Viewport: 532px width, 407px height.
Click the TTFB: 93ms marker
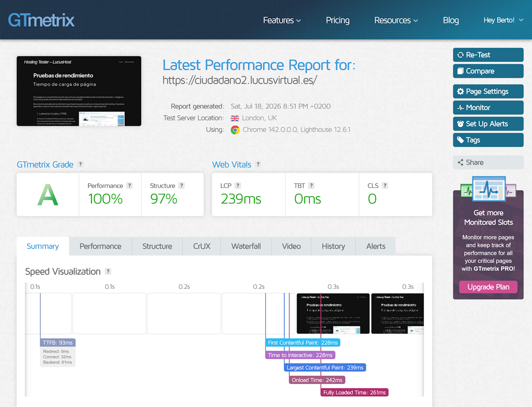pos(58,343)
